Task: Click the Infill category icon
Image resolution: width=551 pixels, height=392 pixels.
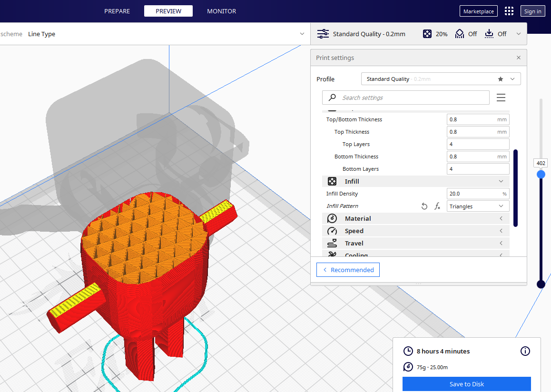Action: 332,181
